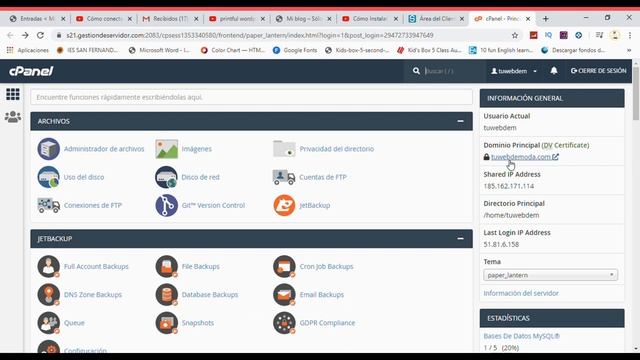640x360 pixels.
Task: Open Email Backups icon
Action: (284, 295)
